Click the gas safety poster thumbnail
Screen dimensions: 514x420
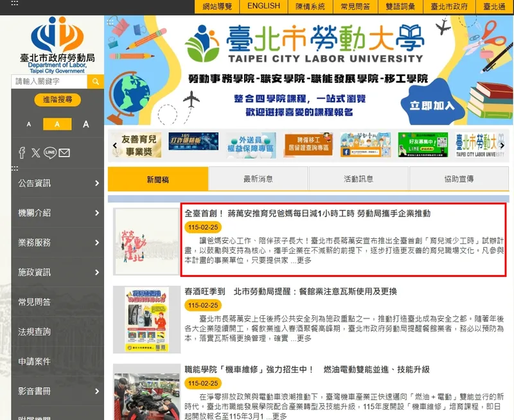(x=146, y=319)
